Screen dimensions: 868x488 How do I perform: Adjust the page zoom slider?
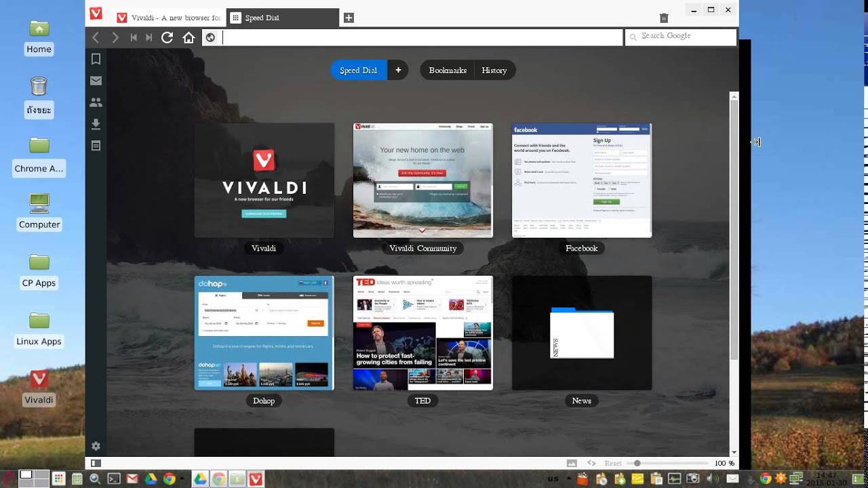[668, 464]
